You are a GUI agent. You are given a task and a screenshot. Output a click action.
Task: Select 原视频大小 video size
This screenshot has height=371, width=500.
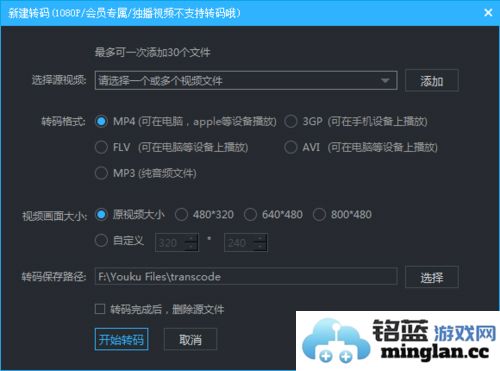[x=101, y=215]
